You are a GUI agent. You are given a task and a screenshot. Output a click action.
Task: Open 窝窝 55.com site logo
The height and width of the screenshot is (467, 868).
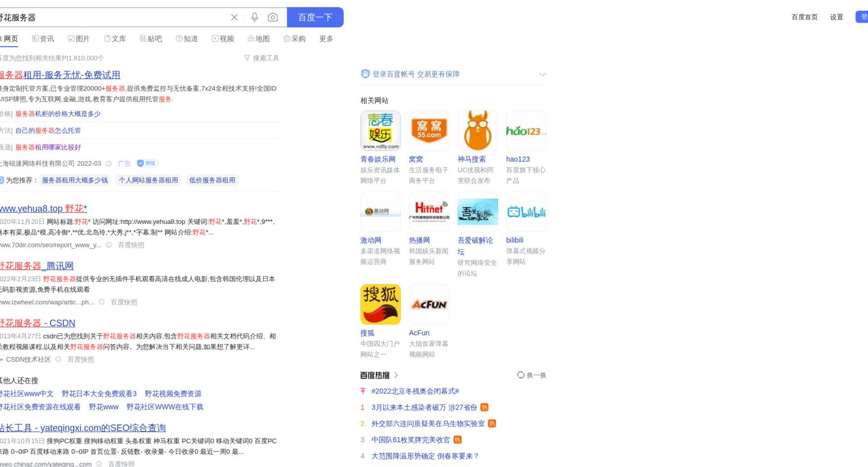point(429,131)
